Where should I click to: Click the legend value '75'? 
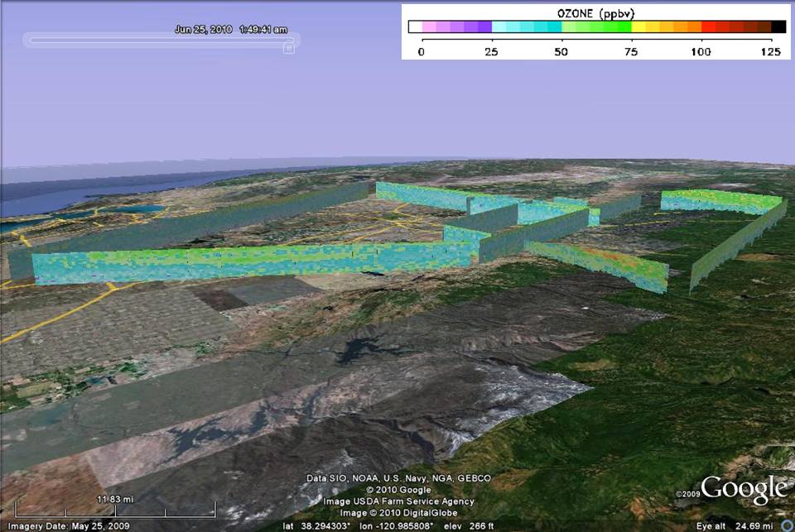(x=631, y=51)
